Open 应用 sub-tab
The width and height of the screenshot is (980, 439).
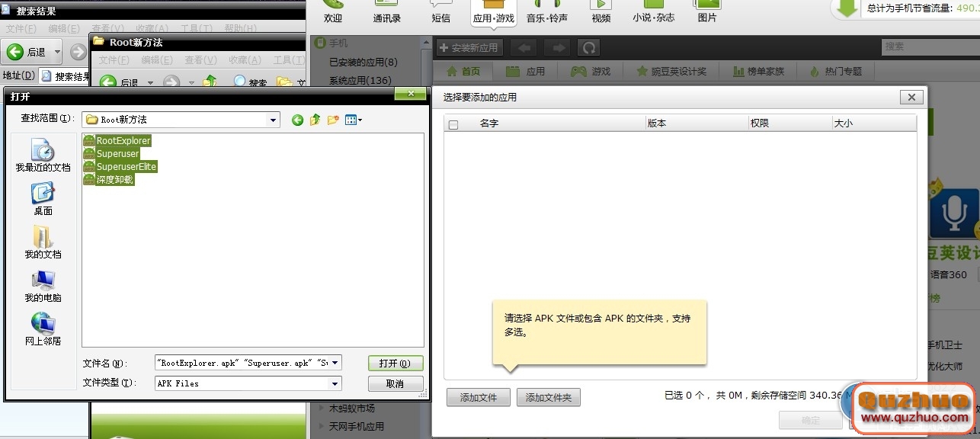click(526, 72)
